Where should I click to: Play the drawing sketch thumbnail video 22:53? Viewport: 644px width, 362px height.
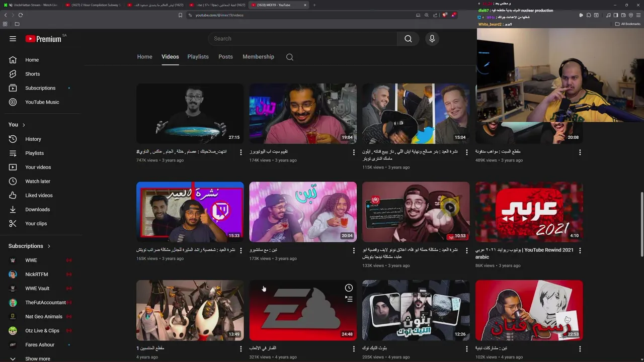tap(529, 310)
